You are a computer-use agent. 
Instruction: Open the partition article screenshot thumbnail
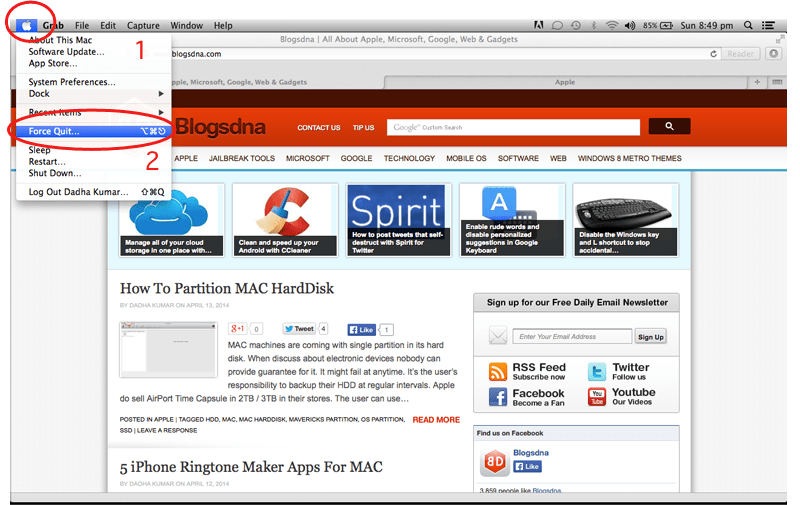click(x=168, y=349)
